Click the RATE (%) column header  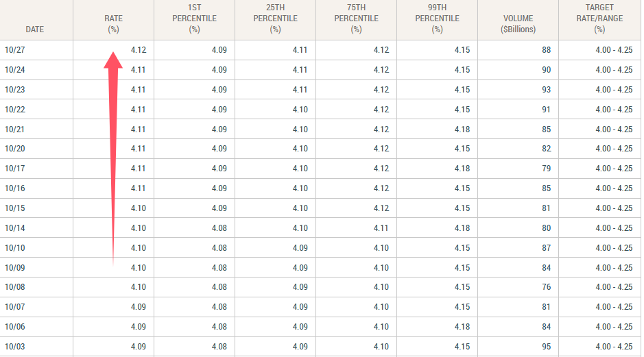point(113,19)
